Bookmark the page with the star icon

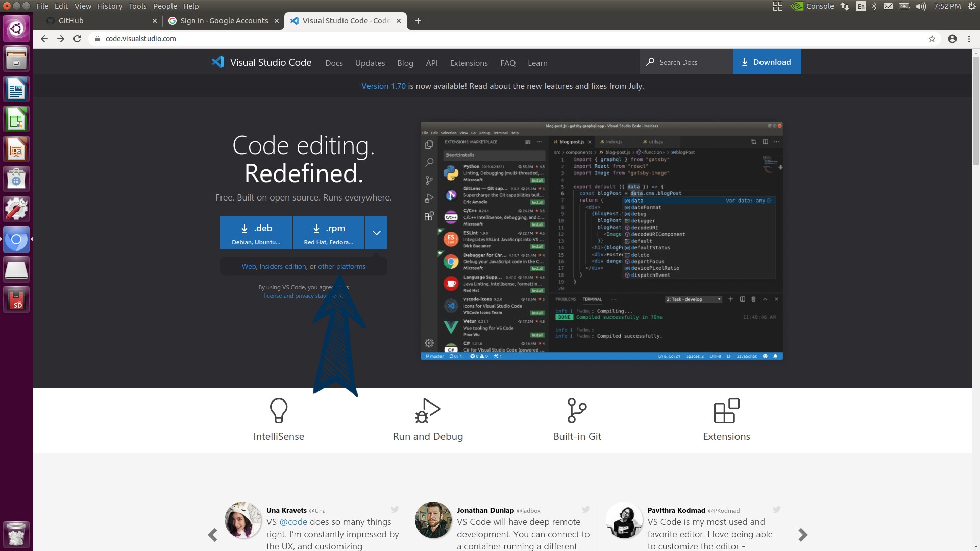click(x=932, y=38)
